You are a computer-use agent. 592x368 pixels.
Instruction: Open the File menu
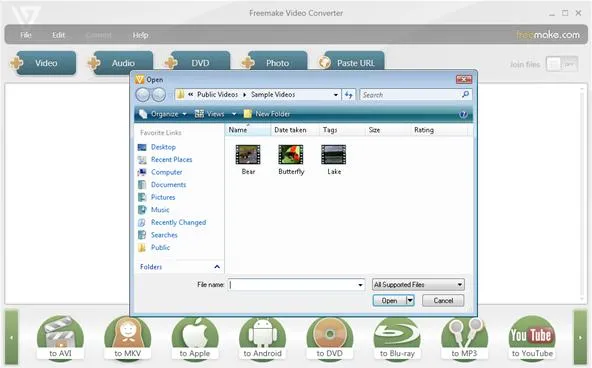point(26,35)
